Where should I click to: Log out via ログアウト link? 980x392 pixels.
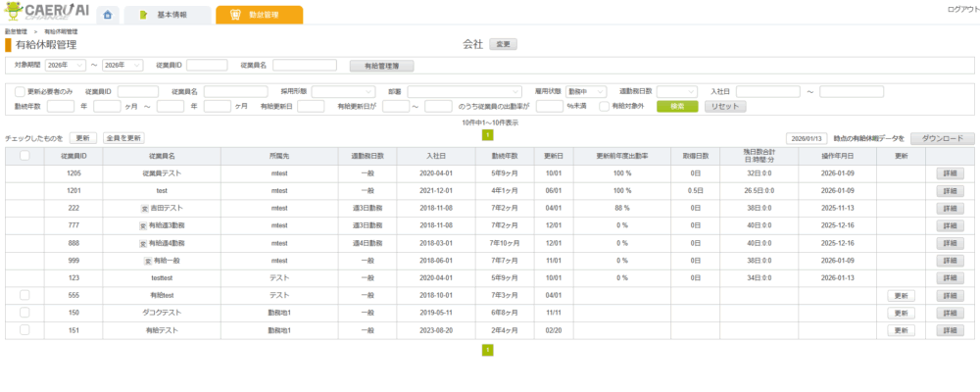(x=963, y=9)
